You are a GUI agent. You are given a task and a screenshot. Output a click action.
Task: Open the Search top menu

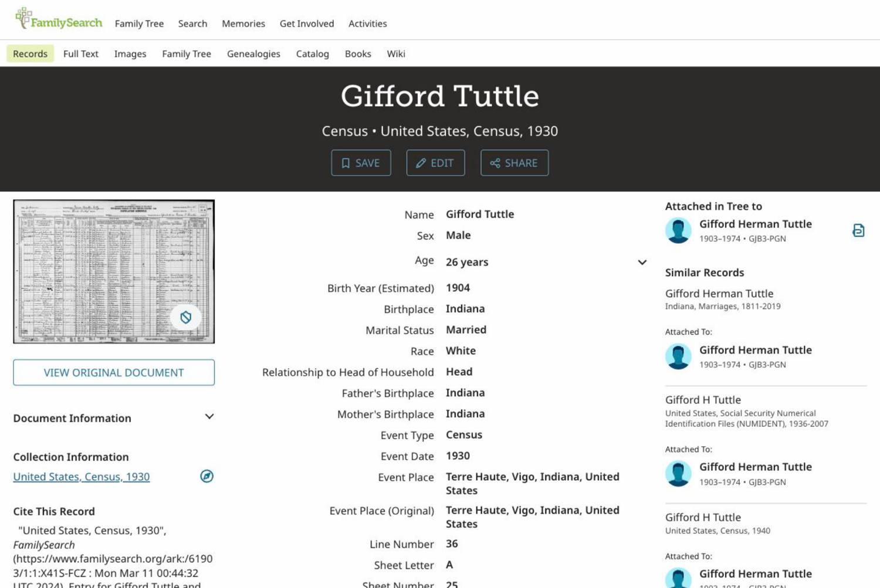coord(192,23)
